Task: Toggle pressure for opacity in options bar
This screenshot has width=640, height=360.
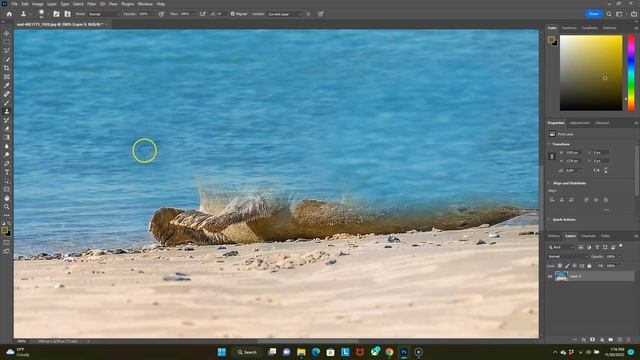Action: 162,14
